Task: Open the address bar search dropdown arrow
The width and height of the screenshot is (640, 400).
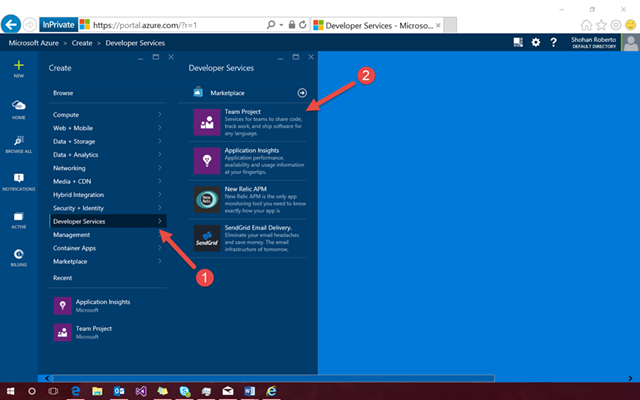Action: [281, 25]
